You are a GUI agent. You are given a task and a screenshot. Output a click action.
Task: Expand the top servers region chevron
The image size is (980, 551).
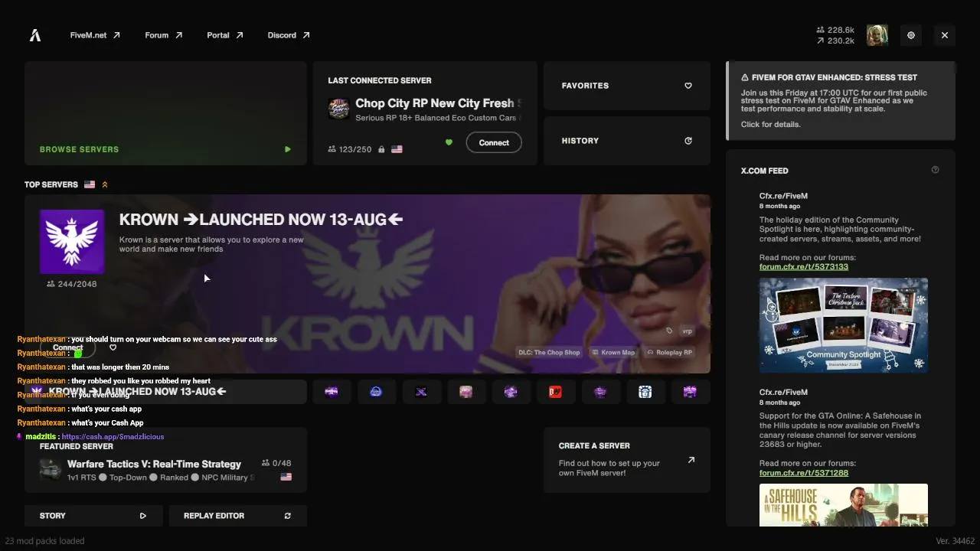point(105,184)
